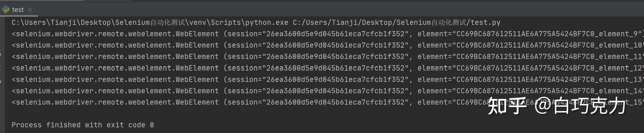Click the Python icon on the test tab
The width and height of the screenshot is (644, 133).
5,9
